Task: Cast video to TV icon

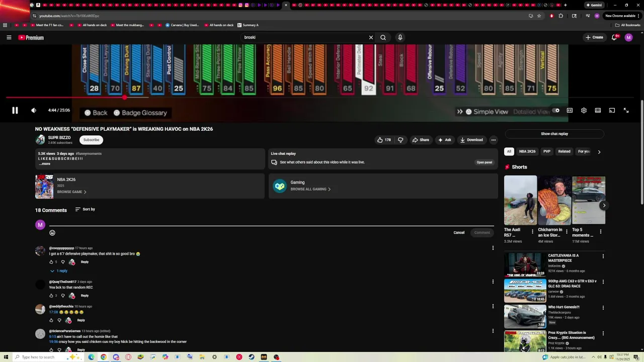Action: 612,111
